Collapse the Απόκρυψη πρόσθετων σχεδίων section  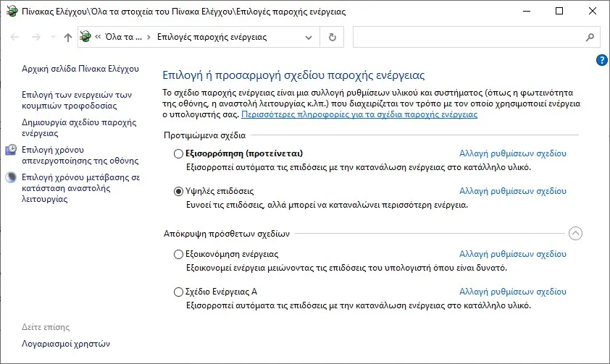575,234
